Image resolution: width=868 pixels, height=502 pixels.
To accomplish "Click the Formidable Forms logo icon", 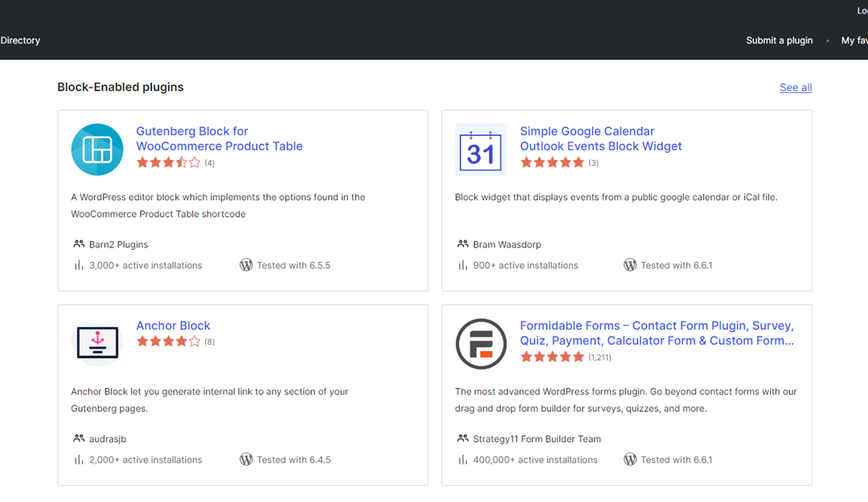I will point(481,344).
